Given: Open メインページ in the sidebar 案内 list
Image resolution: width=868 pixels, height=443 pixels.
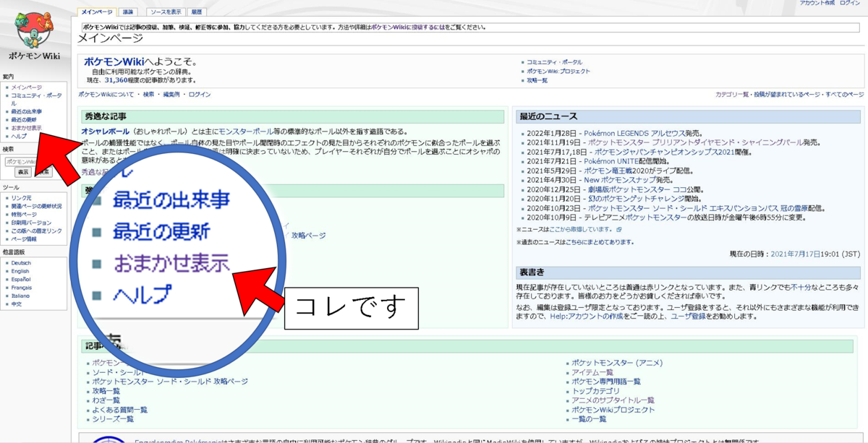Looking at the screenshot, I should 26,87.
